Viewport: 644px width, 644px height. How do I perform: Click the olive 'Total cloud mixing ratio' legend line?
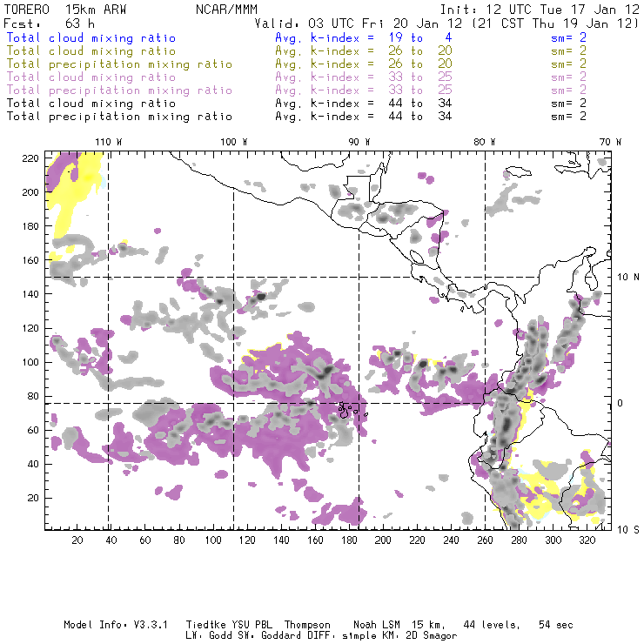coord(91,51)
